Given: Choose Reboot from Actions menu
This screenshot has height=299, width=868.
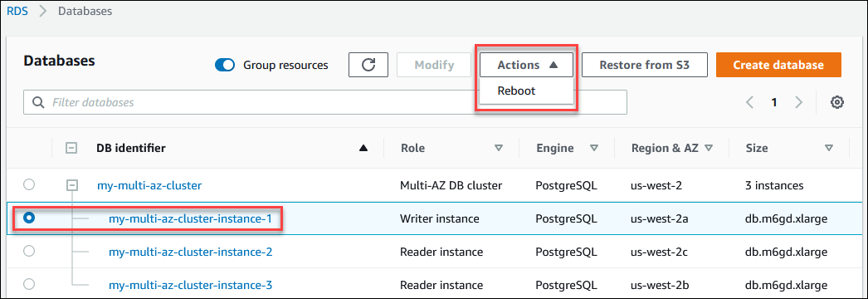Looking at the screenshot, I should pyautogui.click(x=516, y=91).
